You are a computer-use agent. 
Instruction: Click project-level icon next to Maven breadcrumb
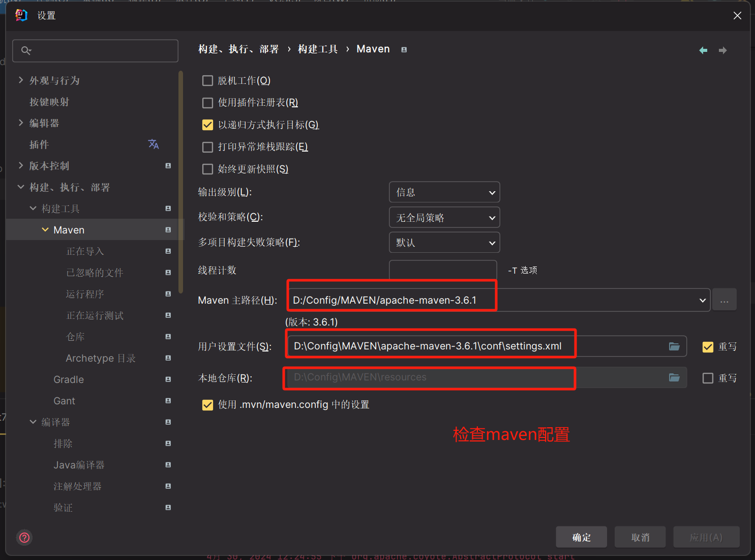click(x=404, y=50)
